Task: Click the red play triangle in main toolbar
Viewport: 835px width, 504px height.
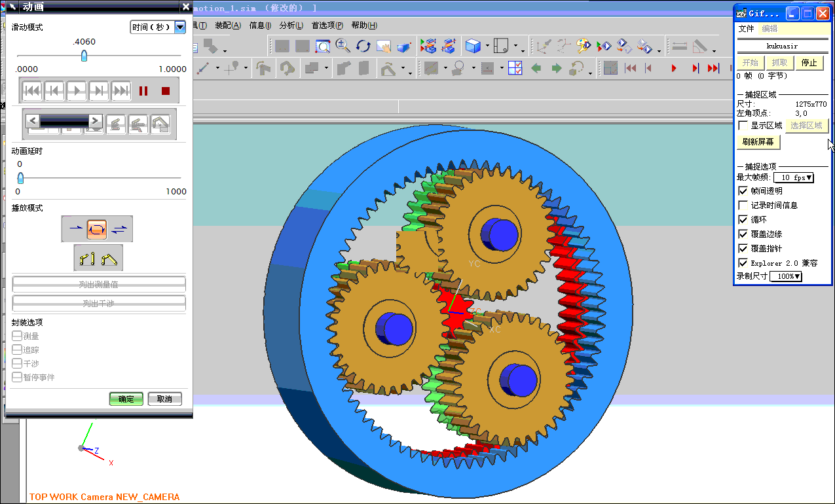Action: pyautogui.click(x=674, y=67)
